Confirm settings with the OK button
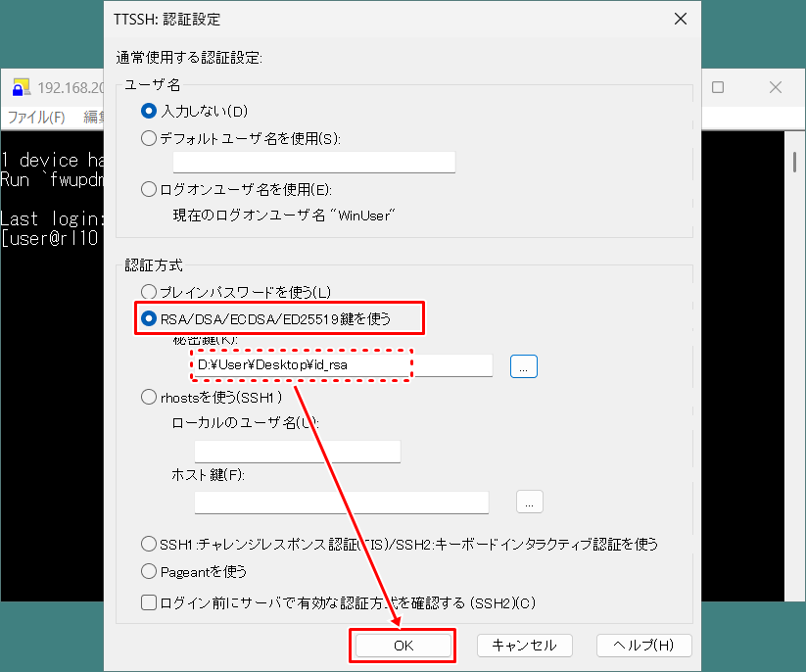This screenshot has width=806, height=672. [x=403, y=645]
